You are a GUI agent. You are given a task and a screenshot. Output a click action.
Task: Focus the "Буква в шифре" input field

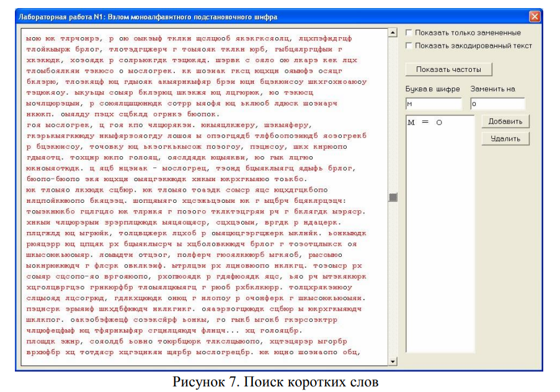click(x=433, y=104)
